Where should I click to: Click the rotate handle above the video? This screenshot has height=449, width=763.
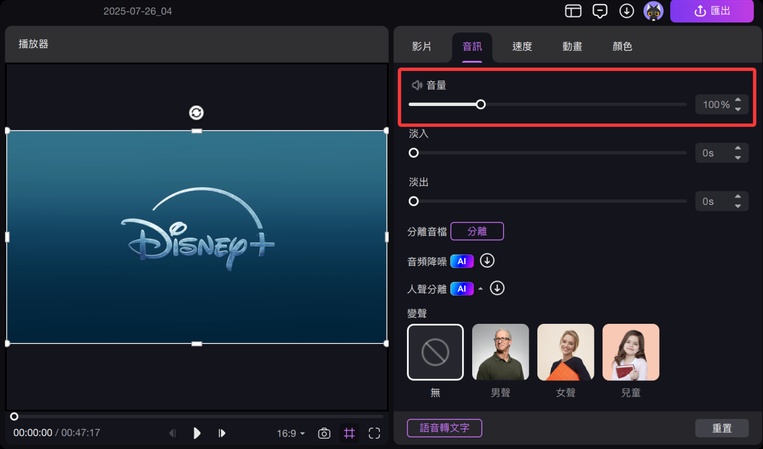coord(196,113)
